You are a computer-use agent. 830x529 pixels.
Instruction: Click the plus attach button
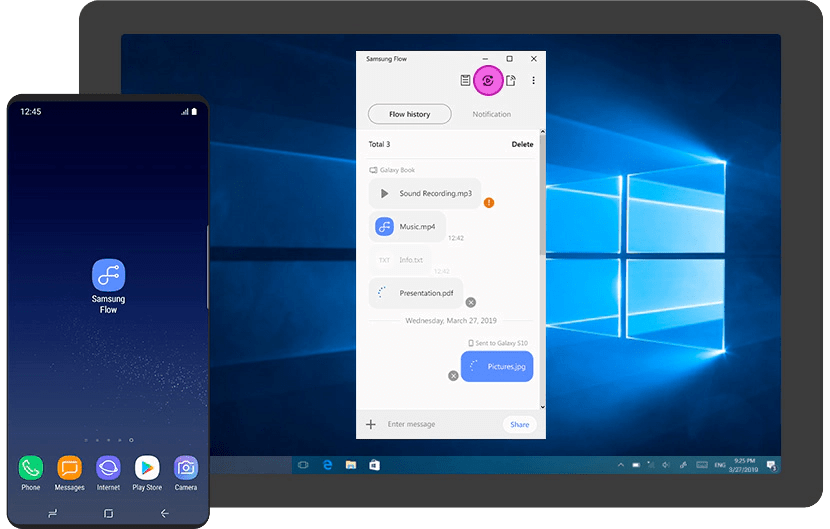371,424
